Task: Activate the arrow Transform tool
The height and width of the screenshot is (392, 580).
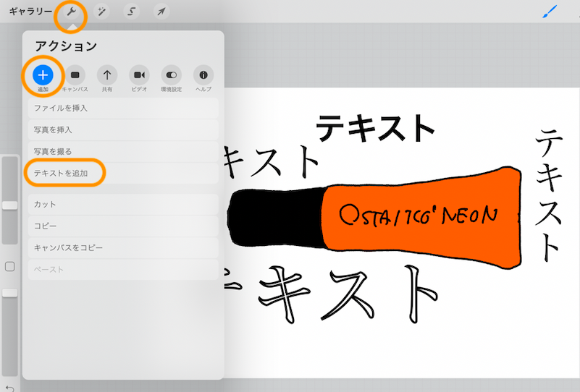Action: click(161, 12)
